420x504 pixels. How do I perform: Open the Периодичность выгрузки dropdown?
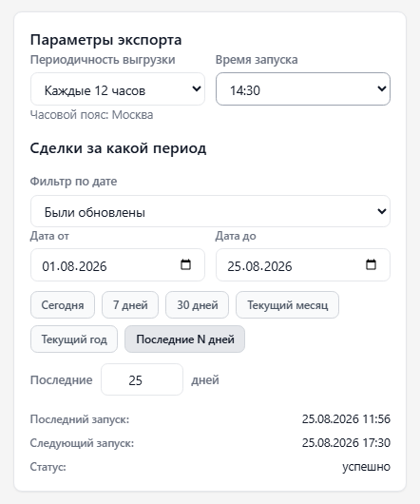(118, 89)
